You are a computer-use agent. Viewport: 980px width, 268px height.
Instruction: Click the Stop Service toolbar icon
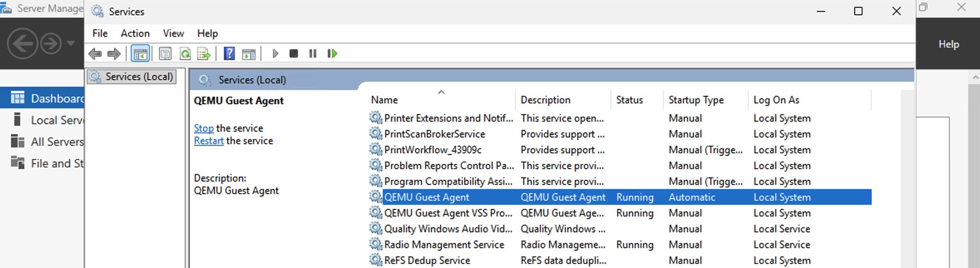point(294,54)
